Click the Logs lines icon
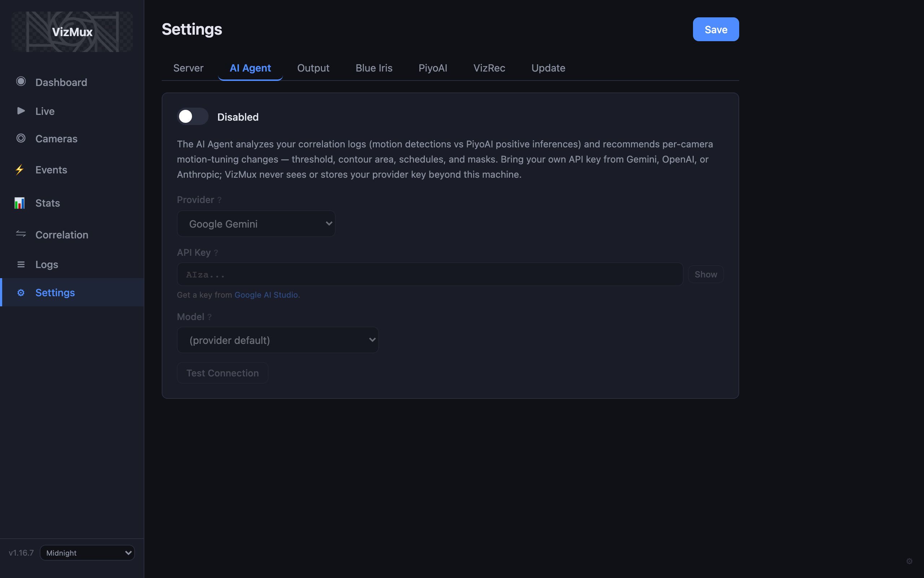924x578 pixels. tap(21, 264)
